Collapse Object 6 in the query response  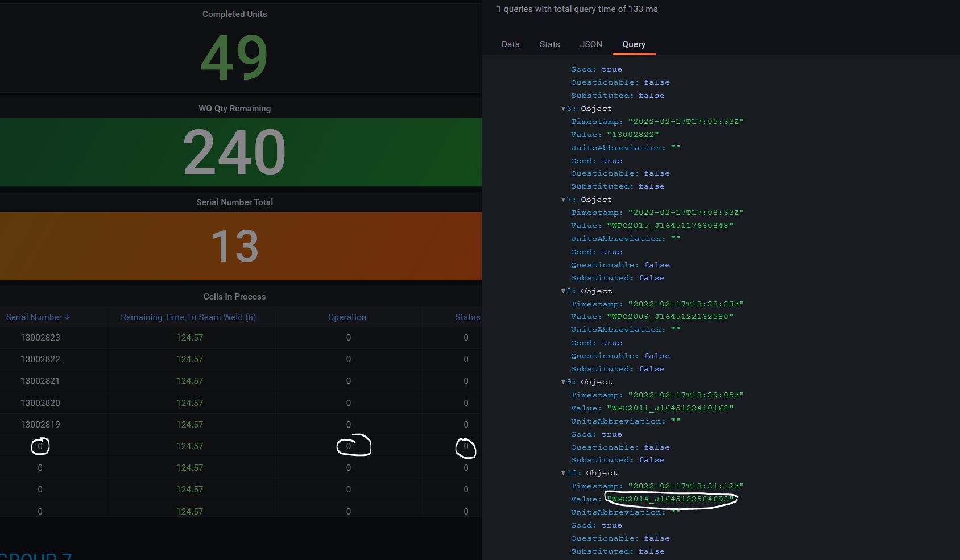[563, 108]
